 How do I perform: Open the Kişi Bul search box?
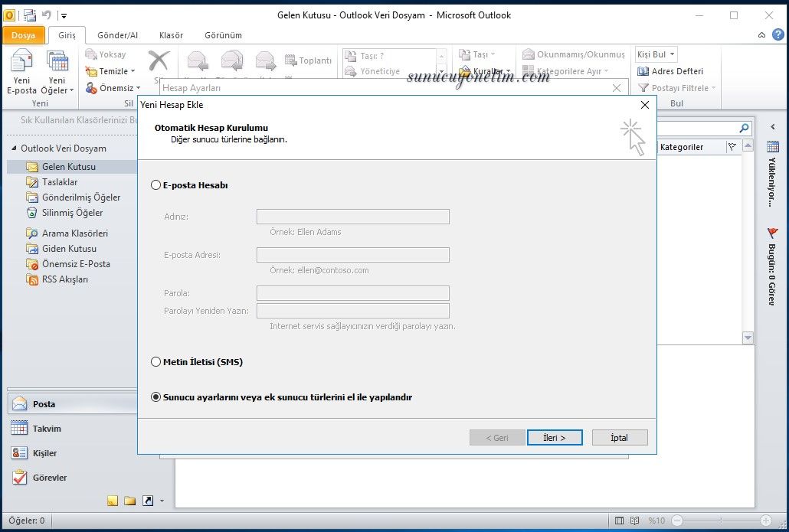[655, 54]
